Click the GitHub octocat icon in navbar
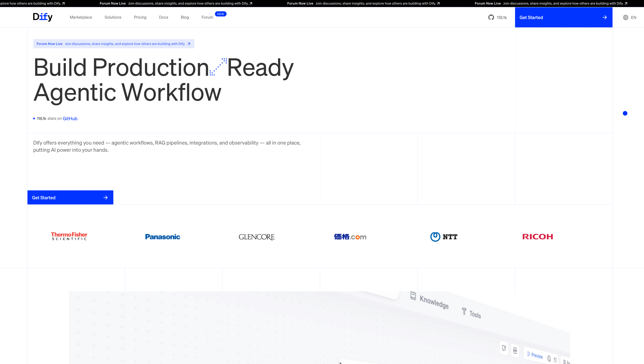644x364 pixels. 491,17
